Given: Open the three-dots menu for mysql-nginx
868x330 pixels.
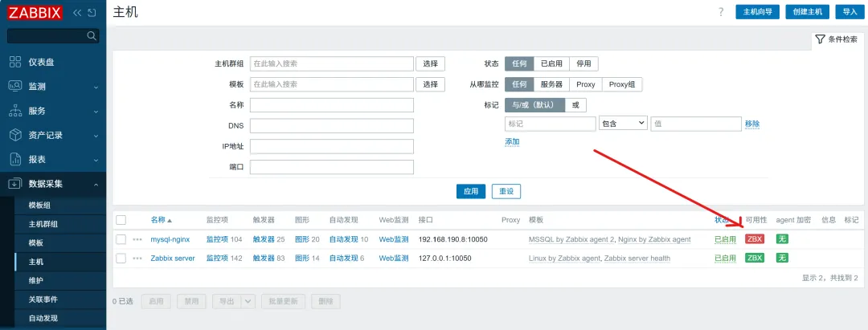Looking at the screenshot, I should pos(137,239).
